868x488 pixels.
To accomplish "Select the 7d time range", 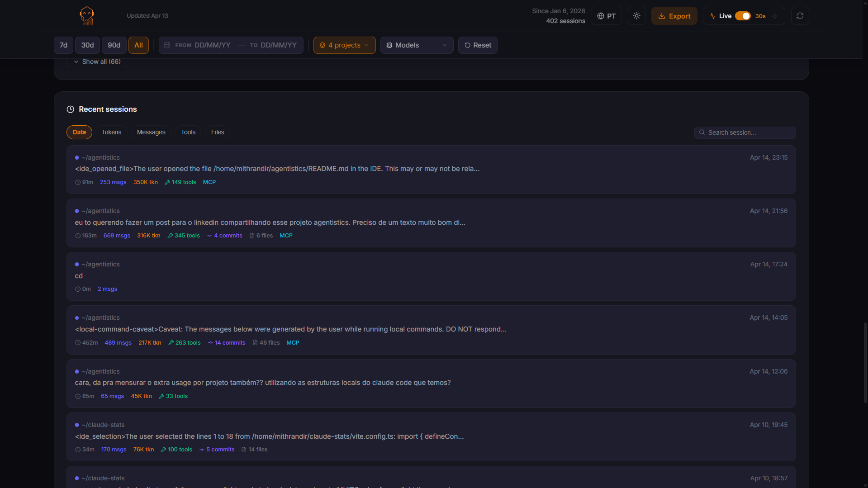I will point(63,45).
